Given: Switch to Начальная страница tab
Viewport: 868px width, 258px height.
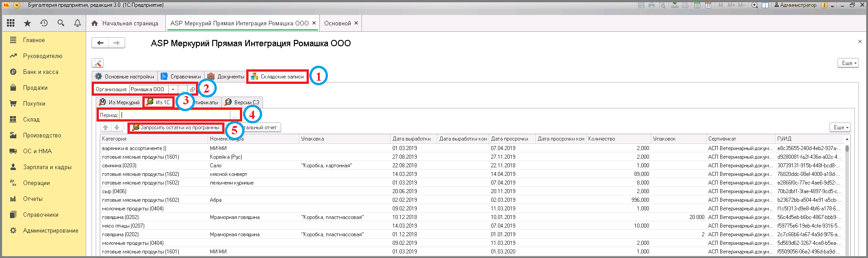Looking at the screenshot, I should (125, 23).
